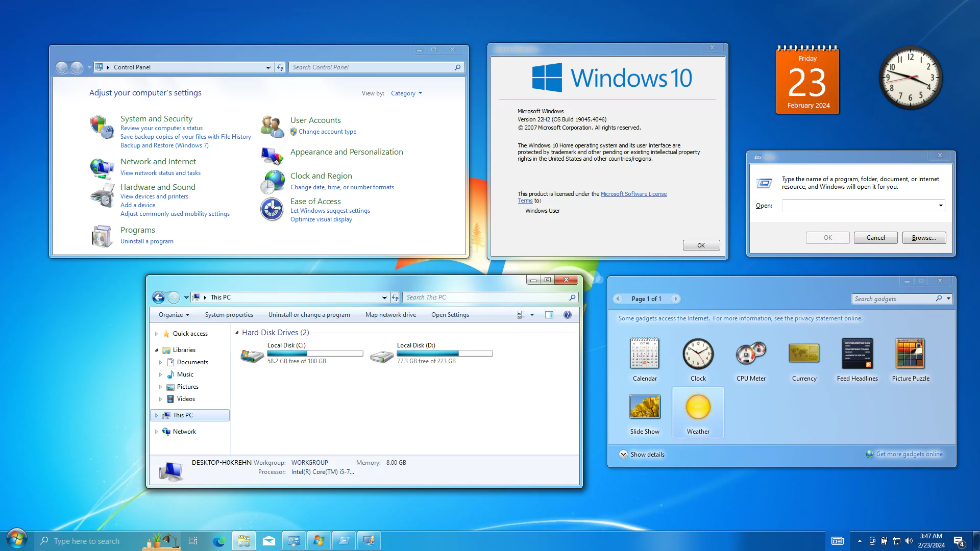
Task: Go back in the This PC window
Action: (159, 297)
